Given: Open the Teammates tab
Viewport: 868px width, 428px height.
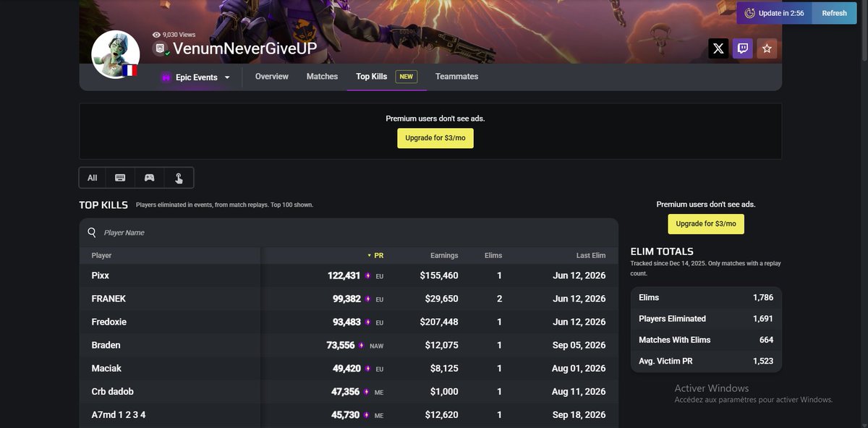Looking at the screenshot, I should coord(456,77).
